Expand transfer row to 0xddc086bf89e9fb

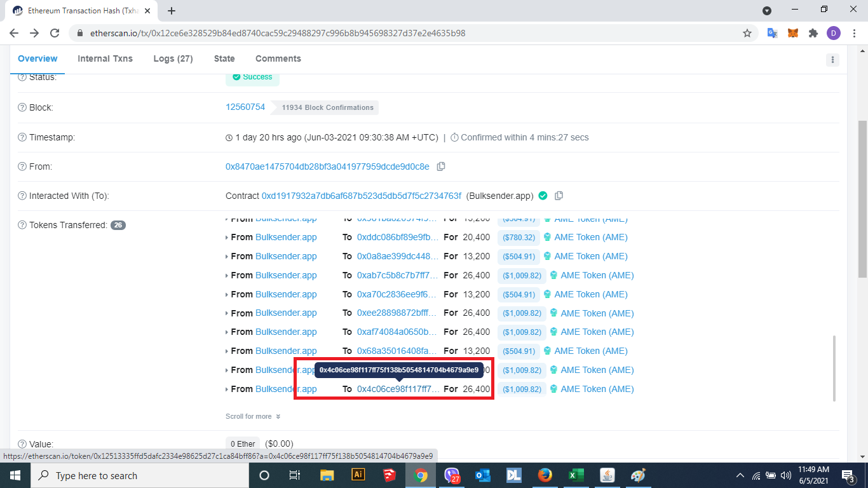click(x=227, y=238)
